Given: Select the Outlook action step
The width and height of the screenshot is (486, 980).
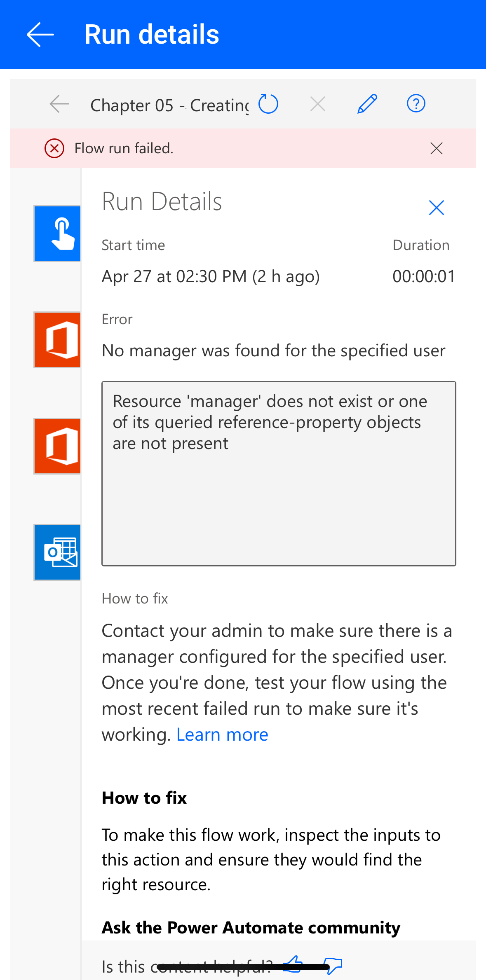Looking at the screenshot, I should [57, 552].
